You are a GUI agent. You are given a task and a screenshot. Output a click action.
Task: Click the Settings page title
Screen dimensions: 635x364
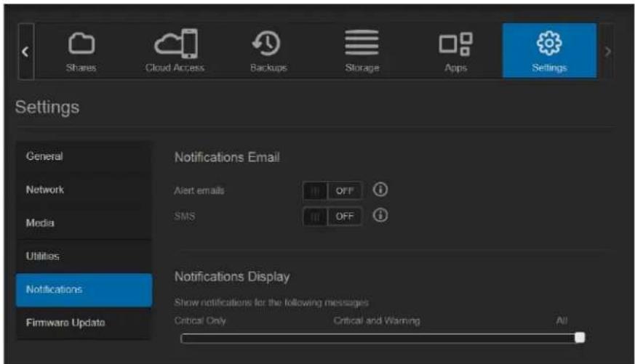(x=47, y=108)
